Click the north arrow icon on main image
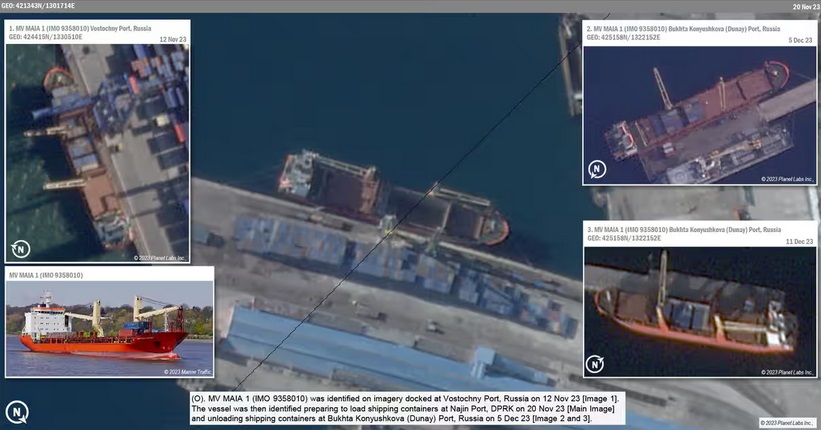Image resolution: width=821 pixels, height=430 pixels. [17, 411]
